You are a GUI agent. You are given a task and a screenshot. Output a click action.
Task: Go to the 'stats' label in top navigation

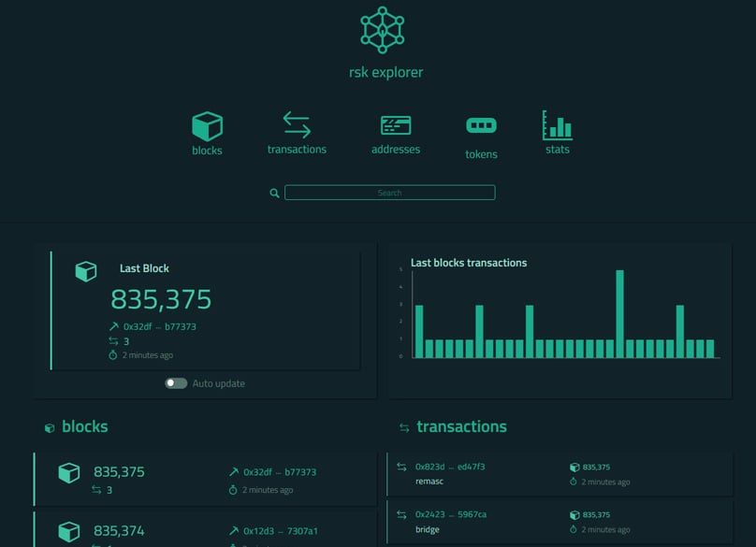click(558, 150)
